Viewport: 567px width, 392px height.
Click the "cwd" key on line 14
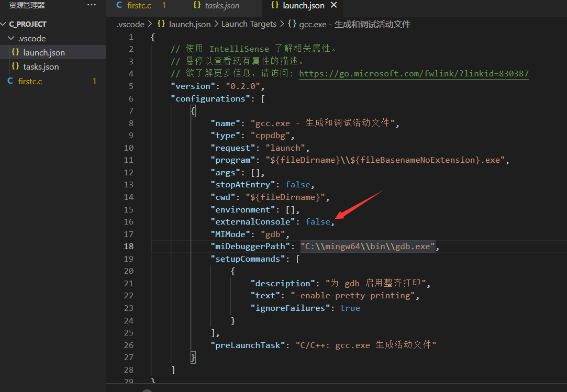[223, 197]
